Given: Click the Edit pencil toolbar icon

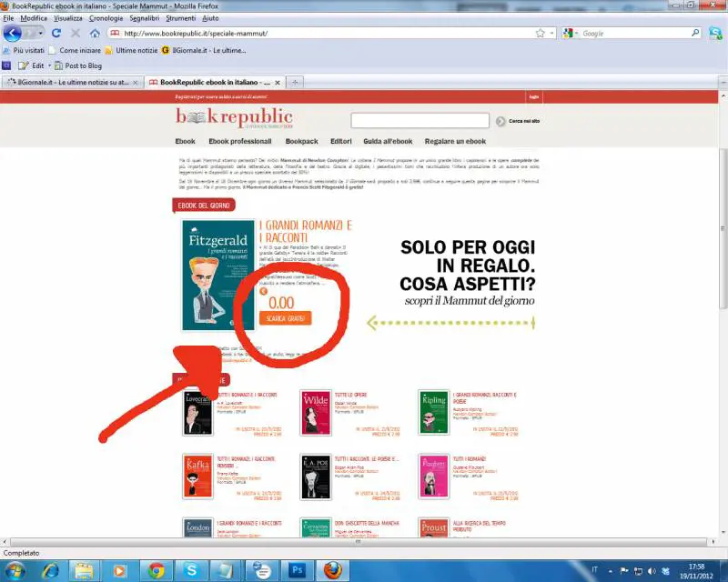Looking at the screenshot, I should tap(24, 65).
